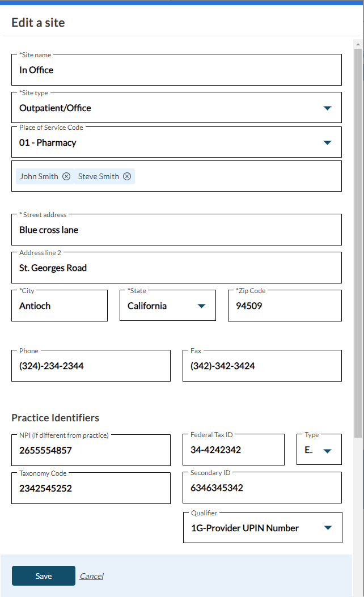Focus the Phone number field
364x597 pixels.
pyautogui.click(x=91, y=366)
